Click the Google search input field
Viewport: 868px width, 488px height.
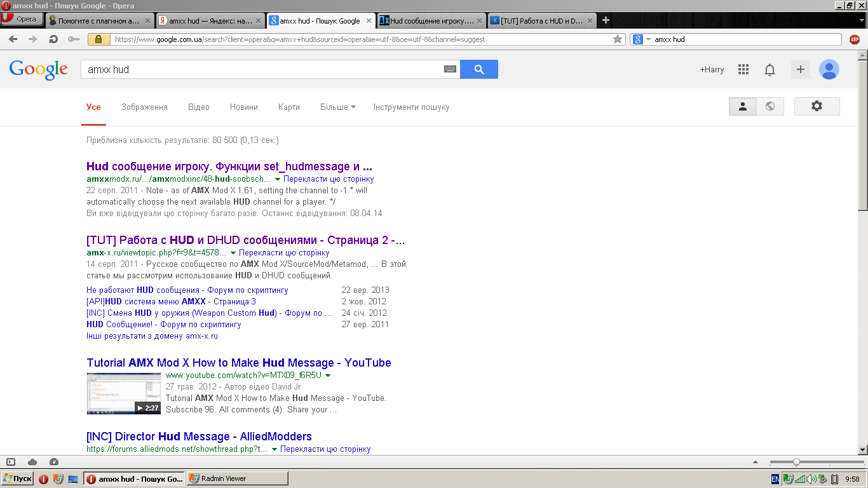pyautogui.click(x=261, y=69)
